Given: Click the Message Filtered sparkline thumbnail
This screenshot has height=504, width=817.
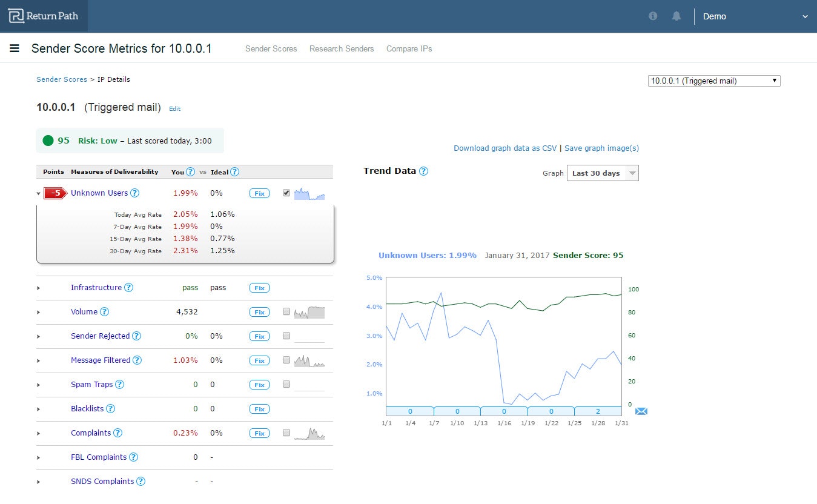Looking at the screenshot, I should [x=309, y=361].
